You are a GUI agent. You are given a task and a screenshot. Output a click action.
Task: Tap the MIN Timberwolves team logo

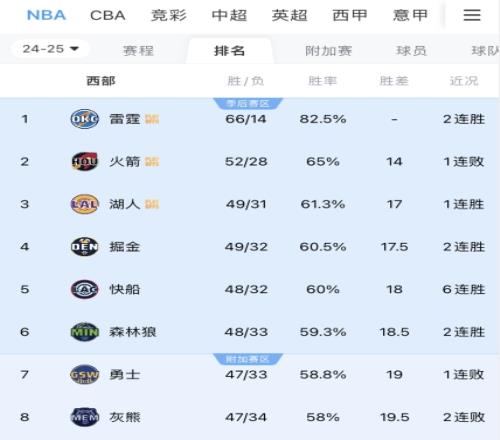point(85,332)
